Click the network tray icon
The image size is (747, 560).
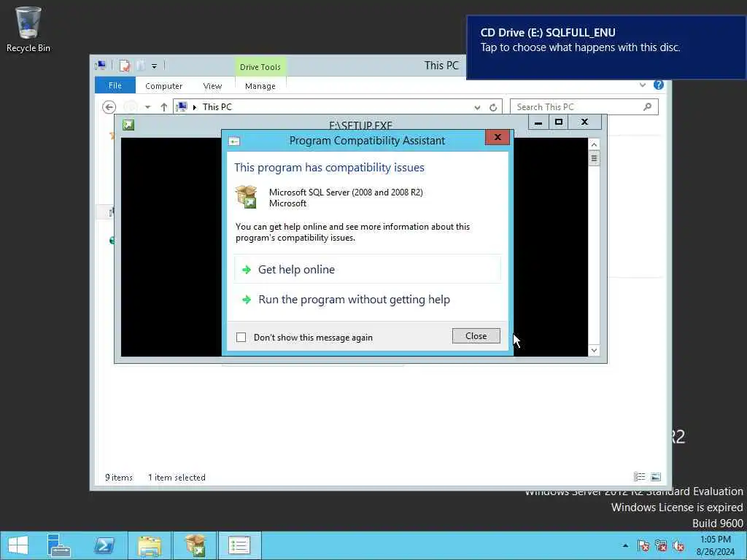661,545
